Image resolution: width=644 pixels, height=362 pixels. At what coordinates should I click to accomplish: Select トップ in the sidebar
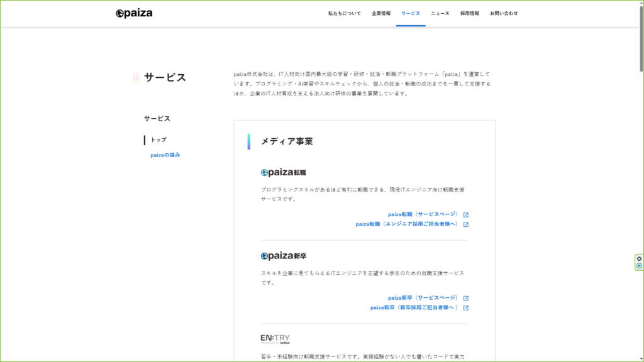coord(158,140)
